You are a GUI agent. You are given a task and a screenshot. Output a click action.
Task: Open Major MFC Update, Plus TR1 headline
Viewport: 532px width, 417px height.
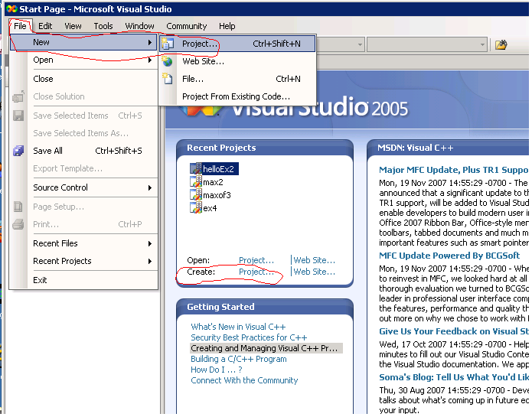[454, 170]
